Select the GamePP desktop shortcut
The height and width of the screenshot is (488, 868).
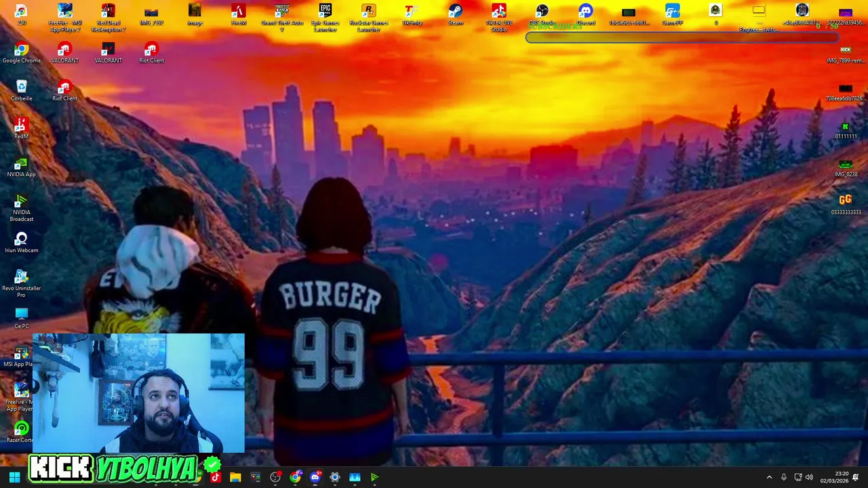pyautogui.click(x=672, y=15)
